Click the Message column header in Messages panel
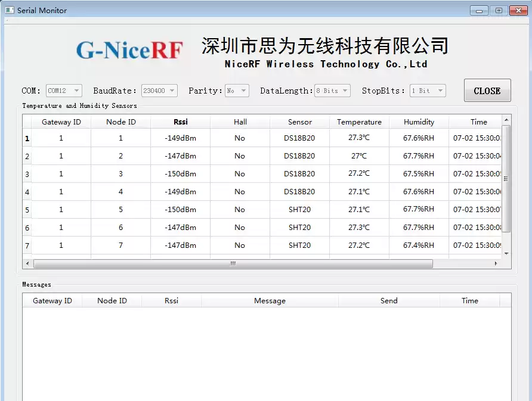This screenshot has height=401, width=532. tap(270, 300)
